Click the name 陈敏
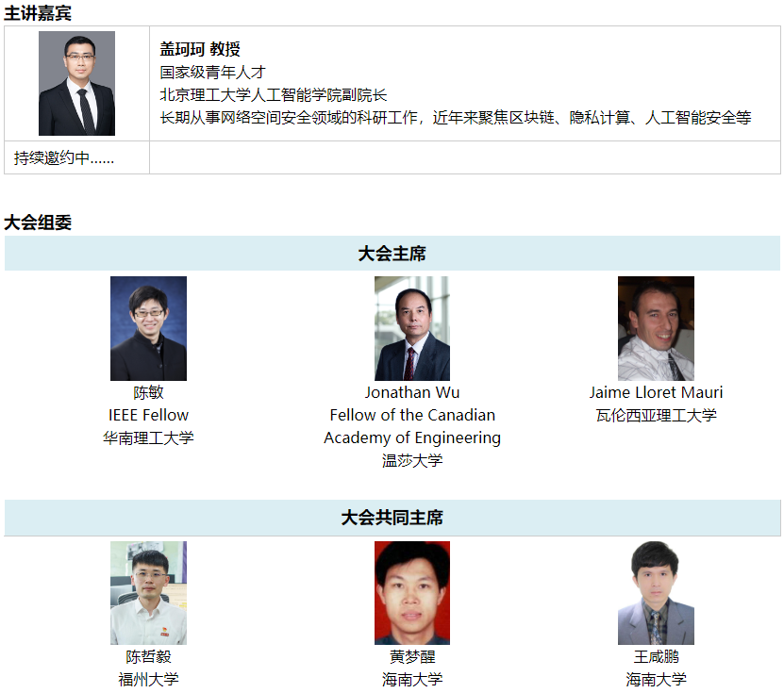 coord(148,392)
